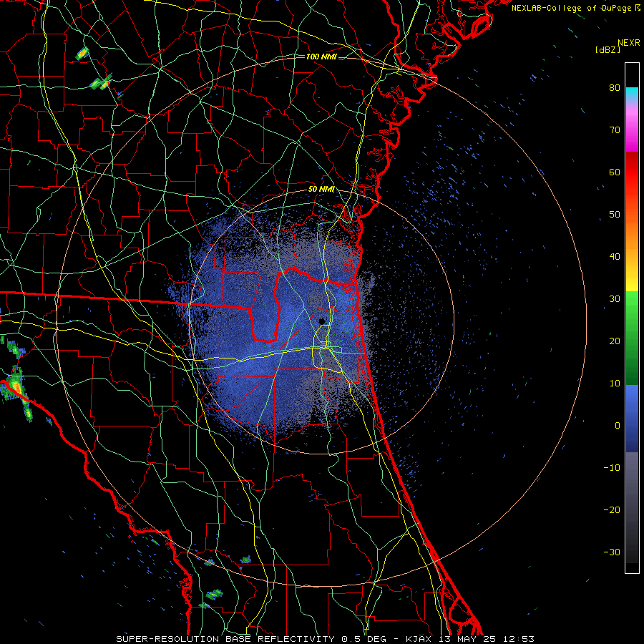This screenshot has width=644, height=644.
Task: Select the -30 dBZ scale label
Action: pos(612,552)
